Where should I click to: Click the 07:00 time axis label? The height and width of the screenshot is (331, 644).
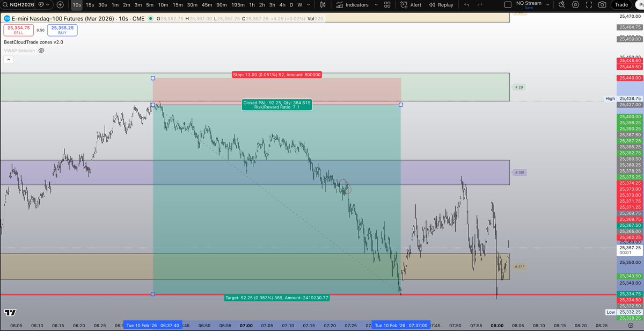tap(246, 325)
